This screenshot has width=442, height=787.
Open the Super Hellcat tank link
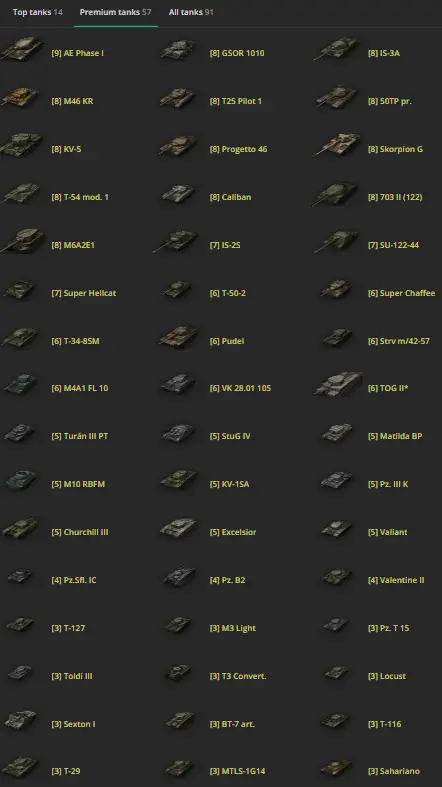(x=83, y=293)
